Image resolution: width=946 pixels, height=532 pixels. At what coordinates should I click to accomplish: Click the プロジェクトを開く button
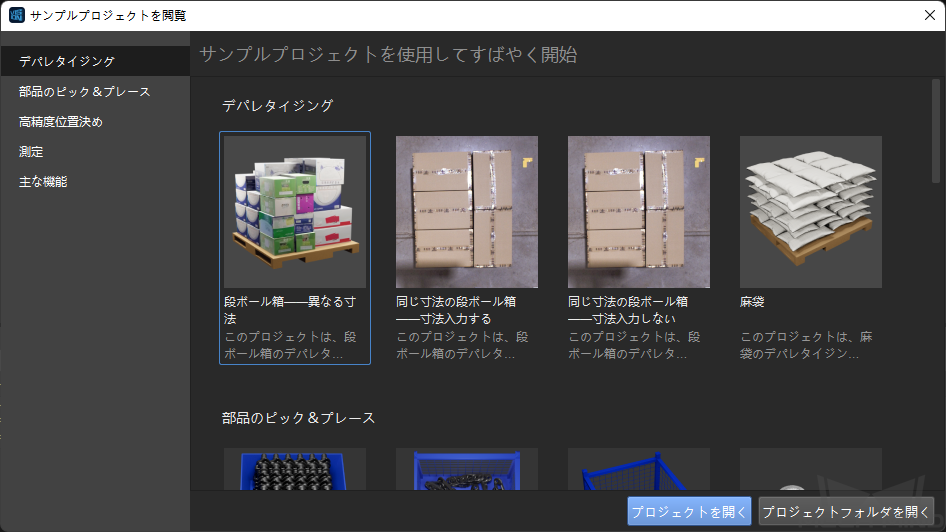click(x=689, y=511)
